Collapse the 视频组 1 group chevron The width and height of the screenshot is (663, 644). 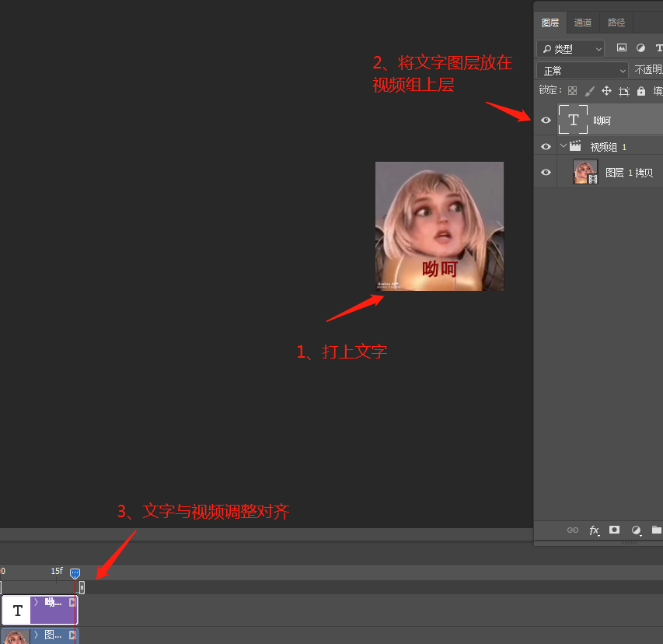[564, 146]
